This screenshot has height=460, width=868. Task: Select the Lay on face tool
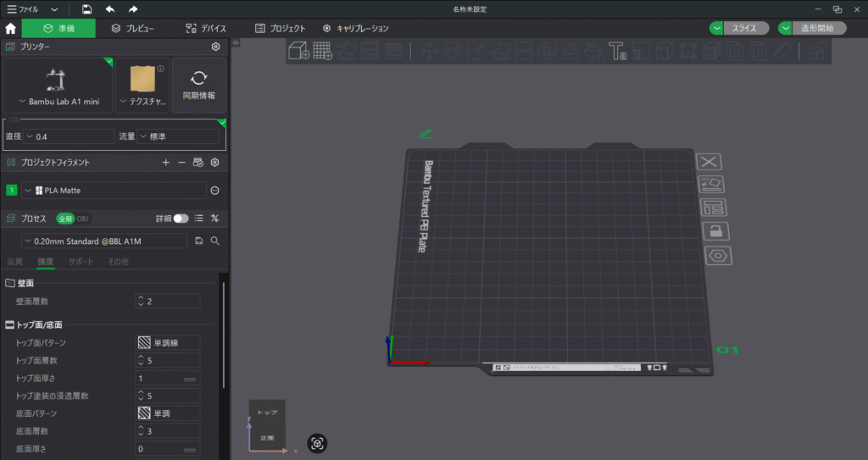(500, 51)
